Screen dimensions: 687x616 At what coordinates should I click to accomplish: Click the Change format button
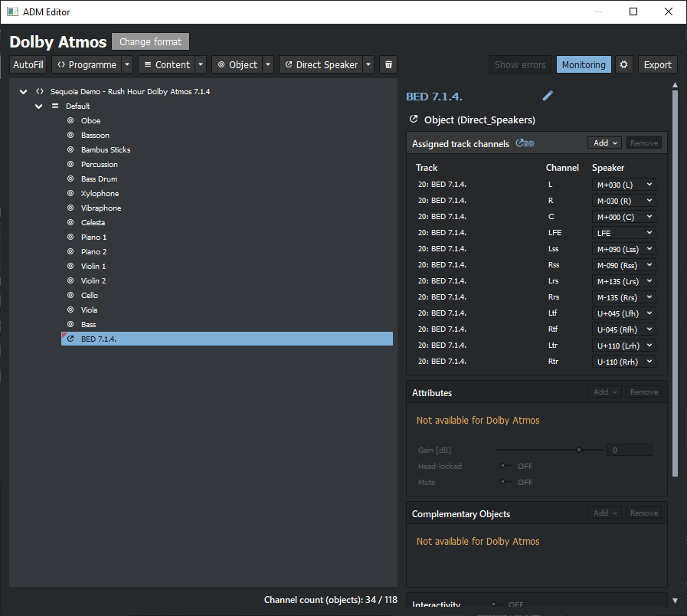[x=150, y=41]
